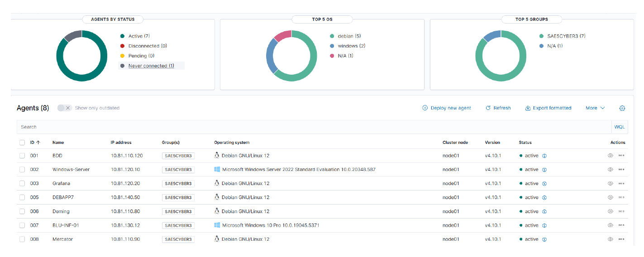Expand the More dropdown menu
Screen dimensions: 644x257
coord(595,108)
